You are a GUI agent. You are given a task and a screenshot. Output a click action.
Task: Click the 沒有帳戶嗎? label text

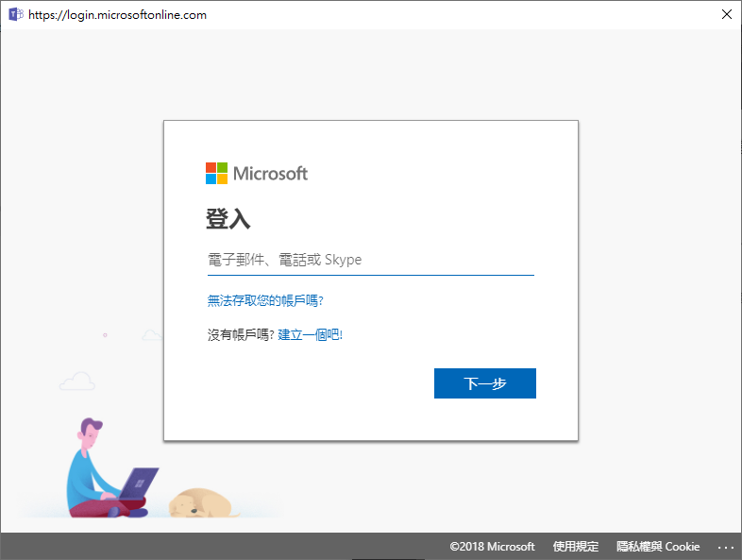click(241, 335)
